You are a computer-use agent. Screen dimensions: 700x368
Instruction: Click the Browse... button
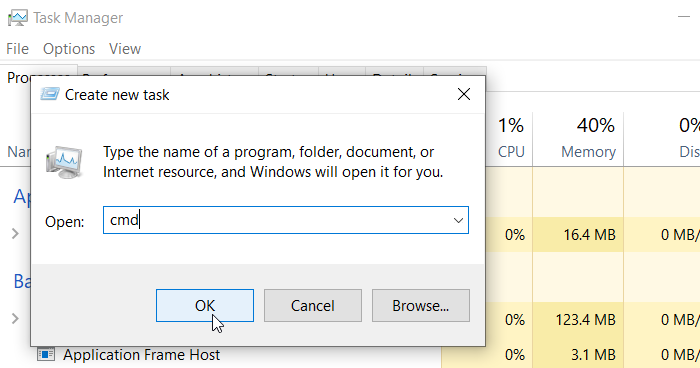[x=421, y=305]
